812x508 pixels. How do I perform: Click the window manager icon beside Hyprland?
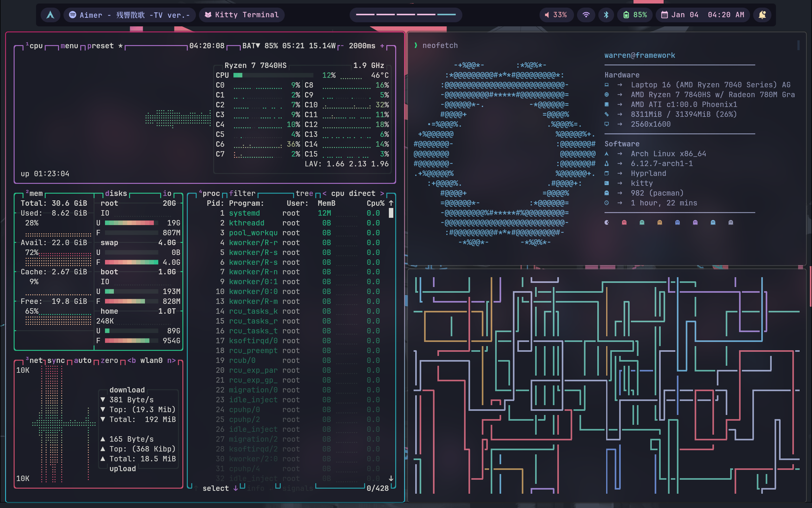pyautogui.click(x=607, y=173)
